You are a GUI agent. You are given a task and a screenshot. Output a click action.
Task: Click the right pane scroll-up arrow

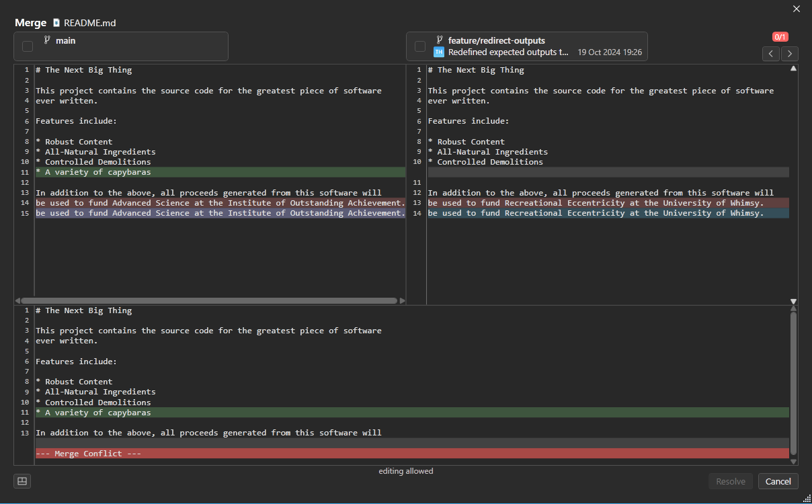pos(793,69)
